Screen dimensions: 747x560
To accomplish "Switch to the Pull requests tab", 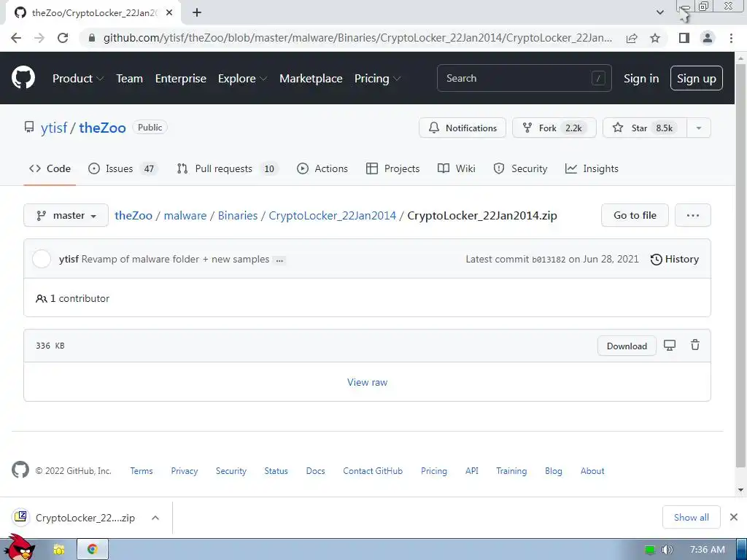I will (x=228, y=168).
